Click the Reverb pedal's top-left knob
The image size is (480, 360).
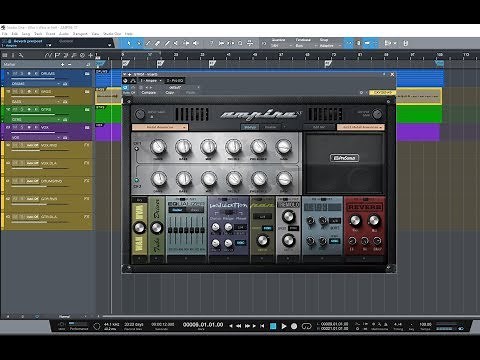pyautogui.click(x=355, y=220)
